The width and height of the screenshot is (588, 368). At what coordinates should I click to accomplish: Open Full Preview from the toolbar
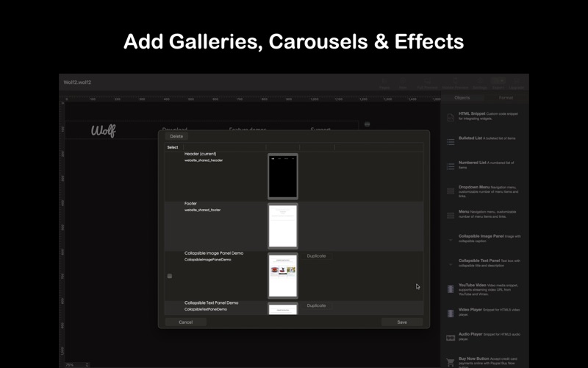click(427, 83)
